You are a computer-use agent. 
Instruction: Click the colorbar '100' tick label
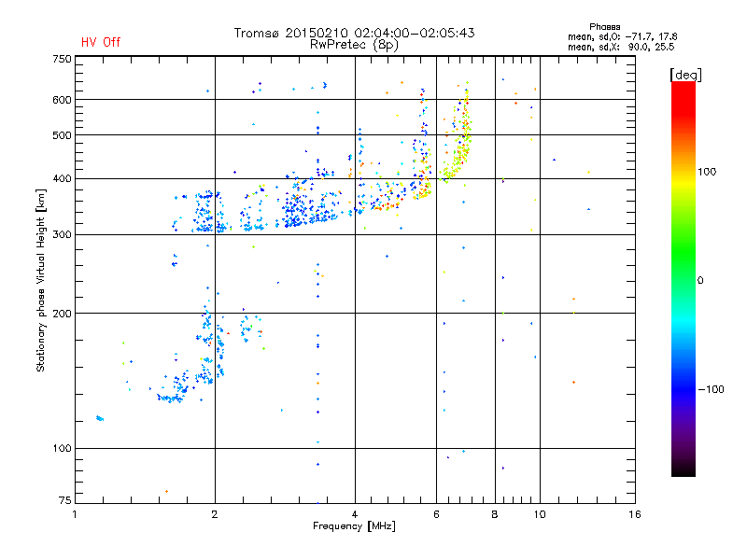[707, 172]
